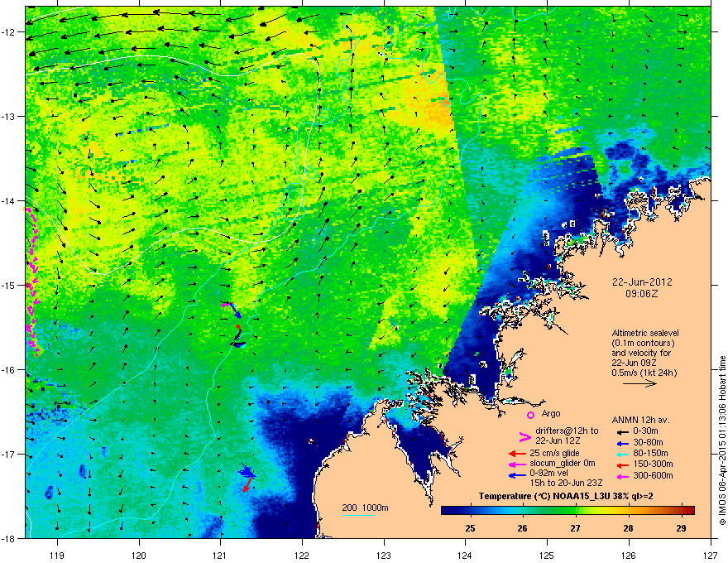The width and height of the screenshot is (728, 563).
Task: Click the large blue glider velocity arrow near 17S
Action: [x=247, y=473]
